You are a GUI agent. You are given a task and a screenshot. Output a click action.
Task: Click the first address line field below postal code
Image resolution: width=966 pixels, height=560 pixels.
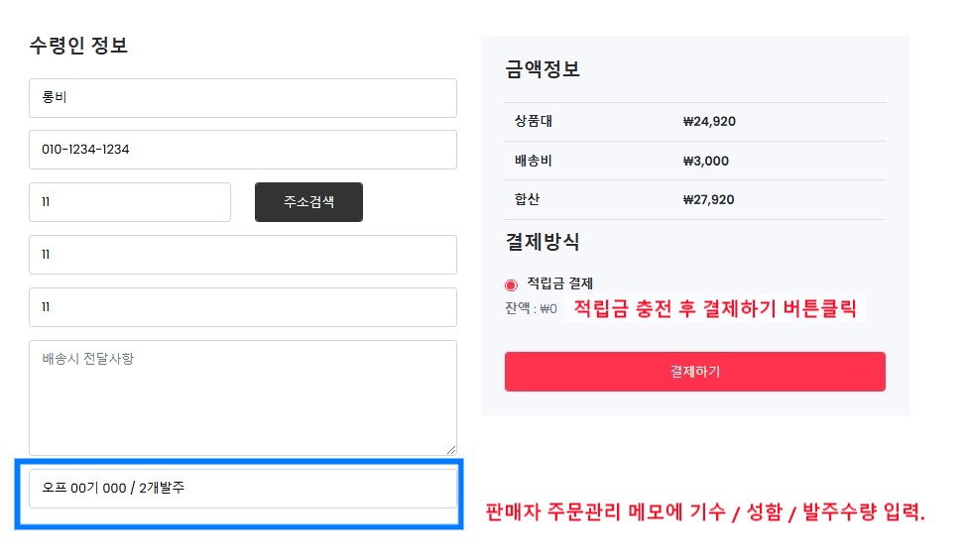click(242, 255)
